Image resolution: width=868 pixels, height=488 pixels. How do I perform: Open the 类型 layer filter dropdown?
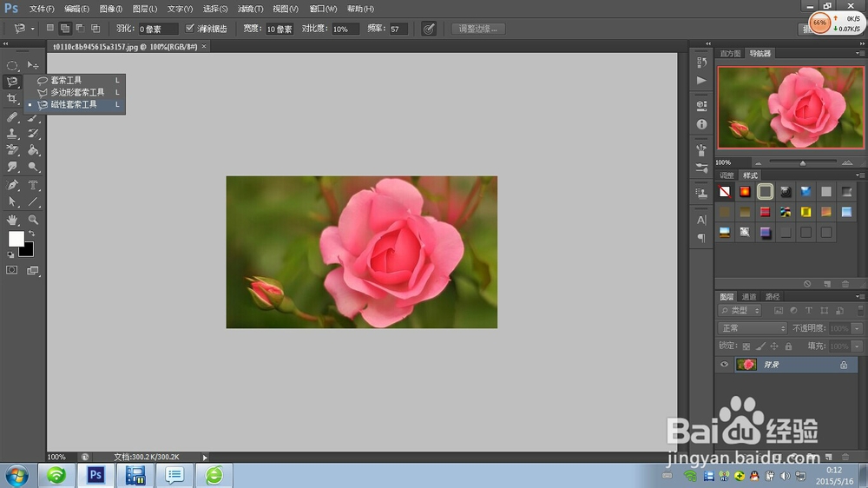[740, 311]
